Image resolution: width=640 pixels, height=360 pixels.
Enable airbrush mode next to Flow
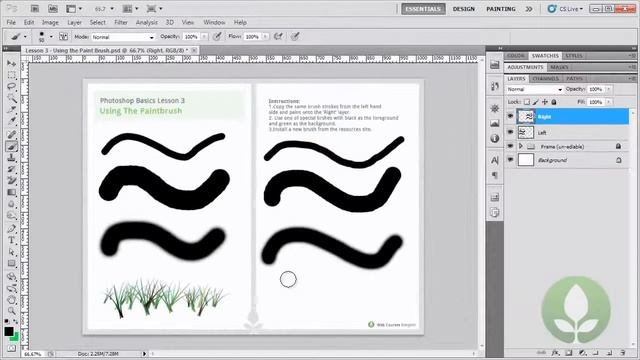278,37
